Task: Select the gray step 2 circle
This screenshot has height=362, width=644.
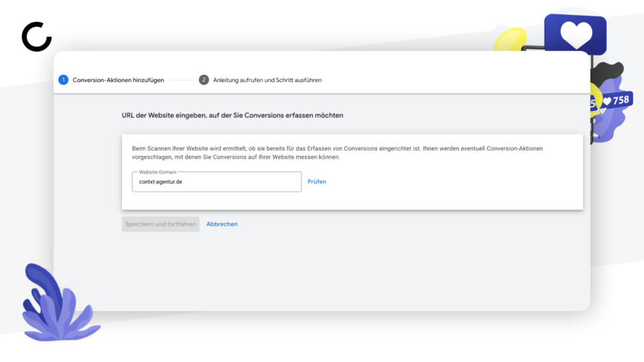Action: click(203, 79)
